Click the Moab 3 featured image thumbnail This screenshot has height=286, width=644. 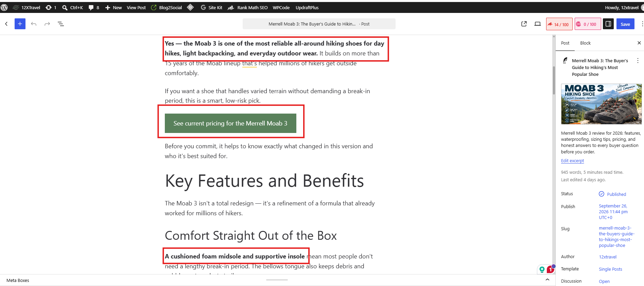(x=601, y=104)
